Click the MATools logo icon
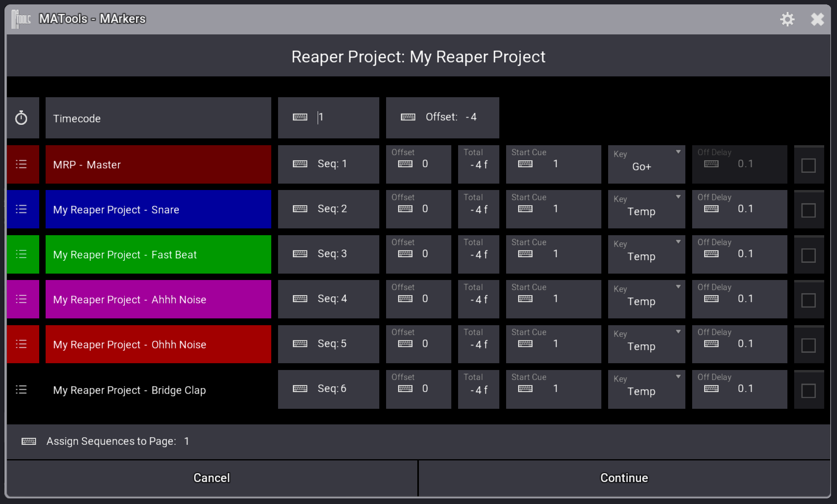The height and width of the screenshot is (504, 837). click(x=21, y=19)
